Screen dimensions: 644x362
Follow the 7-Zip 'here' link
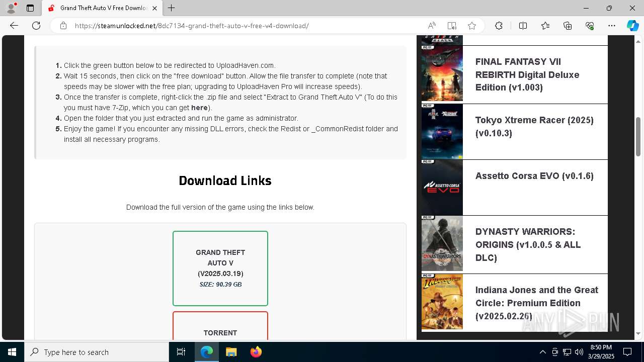pos(199,108)
